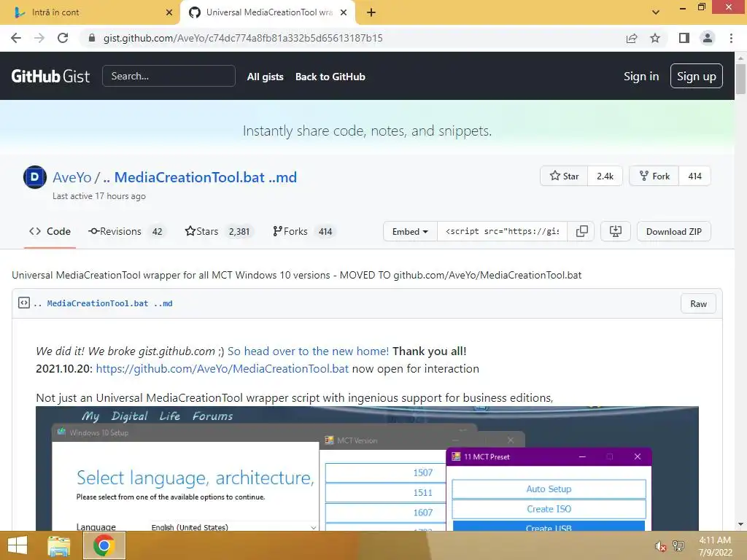View the Raw file
Image resolution: width=747 pixels, height=560 pixels.
pyautogui.click(x=698, y=304)
